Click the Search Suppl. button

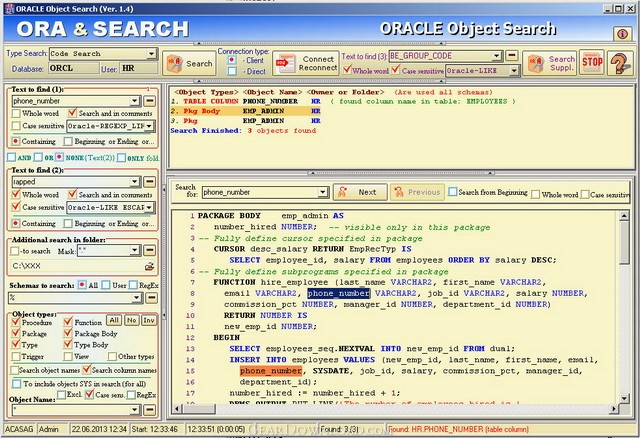552,63
